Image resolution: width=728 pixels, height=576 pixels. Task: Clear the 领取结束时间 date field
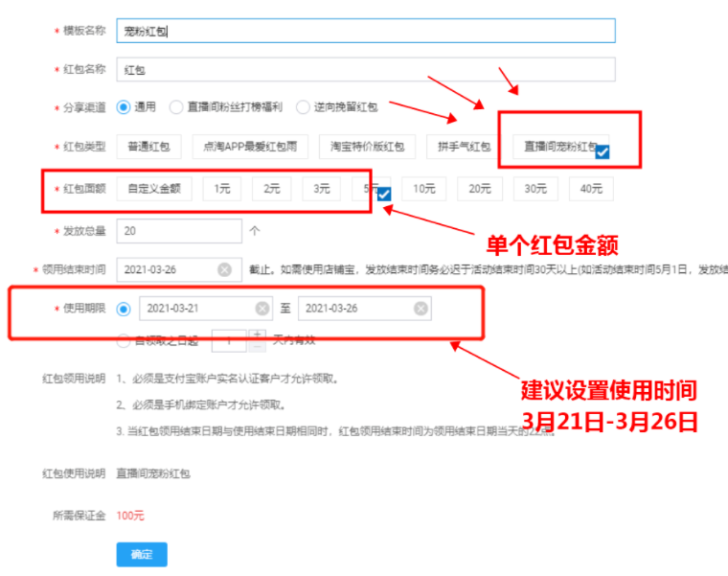(x=224, y=269)
